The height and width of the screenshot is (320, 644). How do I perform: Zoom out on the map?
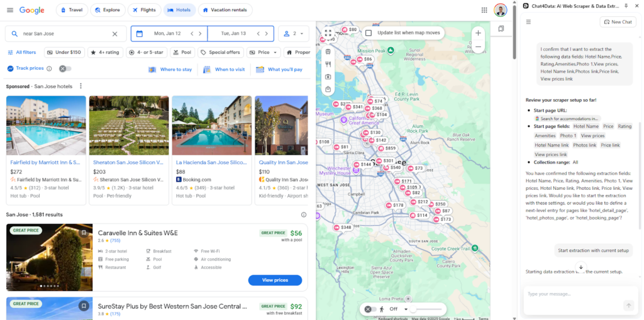(478, 47)
